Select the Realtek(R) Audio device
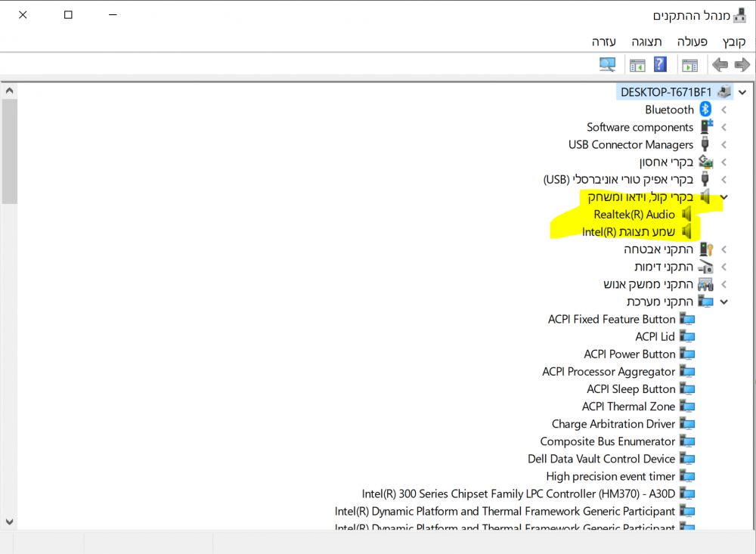756x554 pixels. point(634,215)
